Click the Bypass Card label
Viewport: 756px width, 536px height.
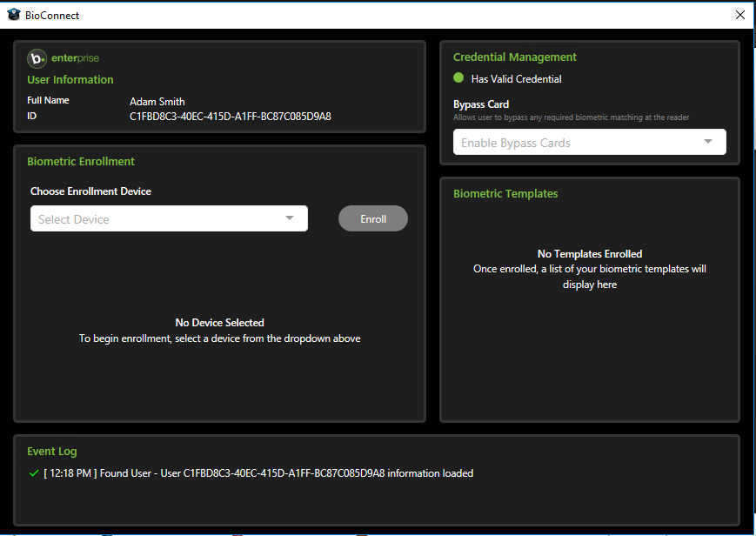(x=481, y=104)
